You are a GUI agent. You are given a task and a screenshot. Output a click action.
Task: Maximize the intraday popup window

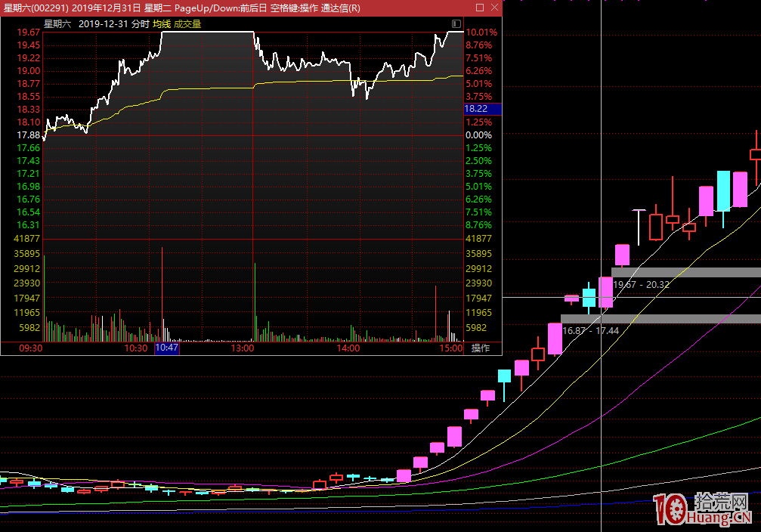click(480, 8)
